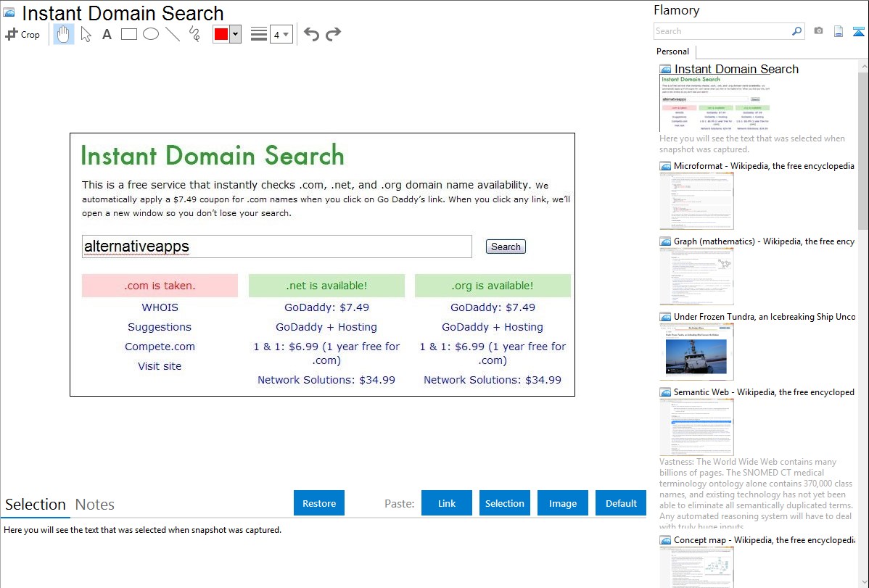The image size is (869, 588).
Task: Click the Instant Domain Search green page heading
Action: point(213,155)
